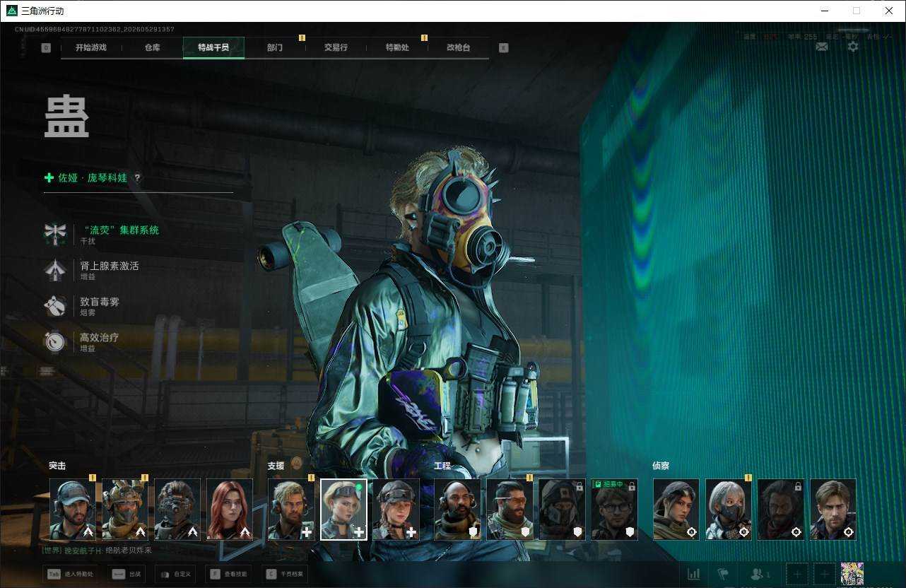Select the 开始游戏 tab
This screenshot has width=906, height=588.
(x=91, y=48)
